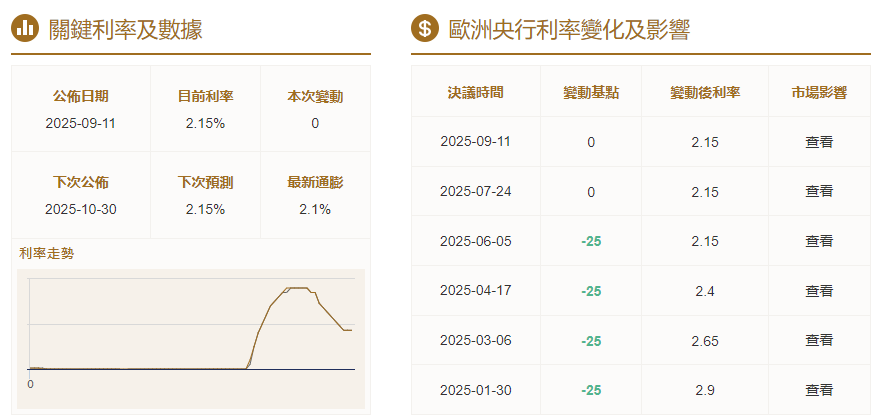This screenshot has height=419, width=882.
Task: Open 查看 link for 2025-07-24 decision
Action: point(818,192)
